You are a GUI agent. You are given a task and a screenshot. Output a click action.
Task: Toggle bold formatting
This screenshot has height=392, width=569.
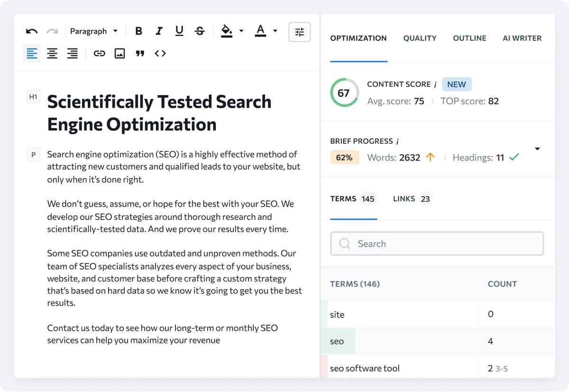[x=138, y=30]
